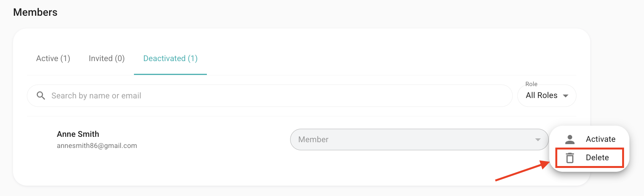The height and width of the screenshot is (196, 644).
Task: Open the All Roles filter dropdown
Action: (547, 96)
